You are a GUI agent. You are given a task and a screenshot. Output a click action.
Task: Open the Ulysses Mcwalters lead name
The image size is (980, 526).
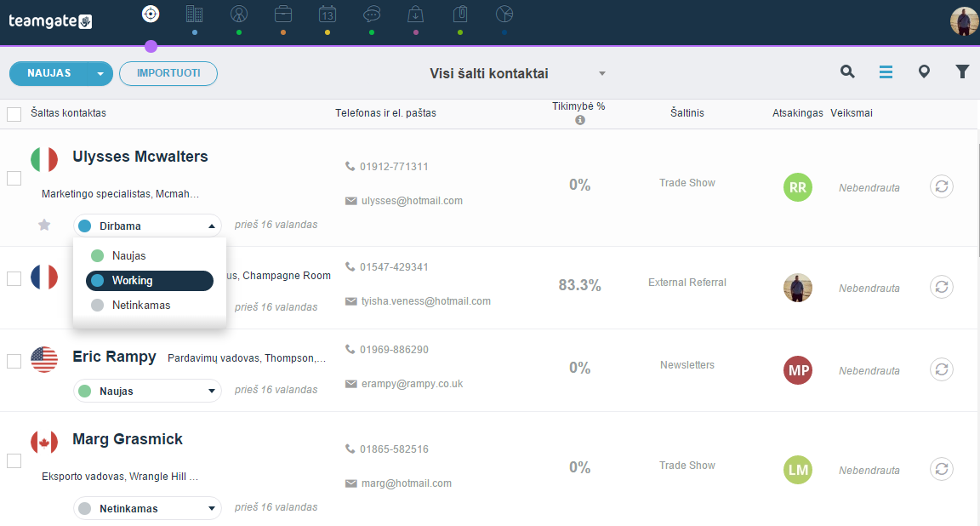pyautogui.click(x=140, y=157)
